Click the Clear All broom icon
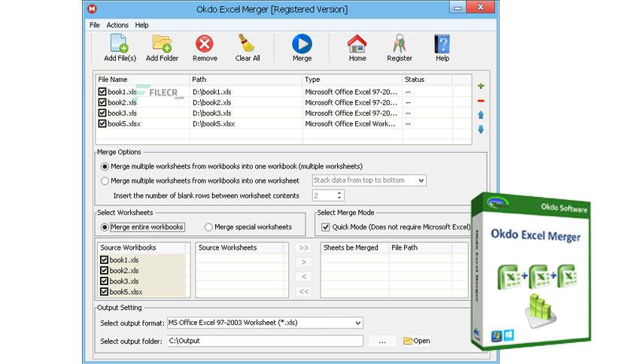The height and width of the screenshot is (364, 629). pos(247,44)
